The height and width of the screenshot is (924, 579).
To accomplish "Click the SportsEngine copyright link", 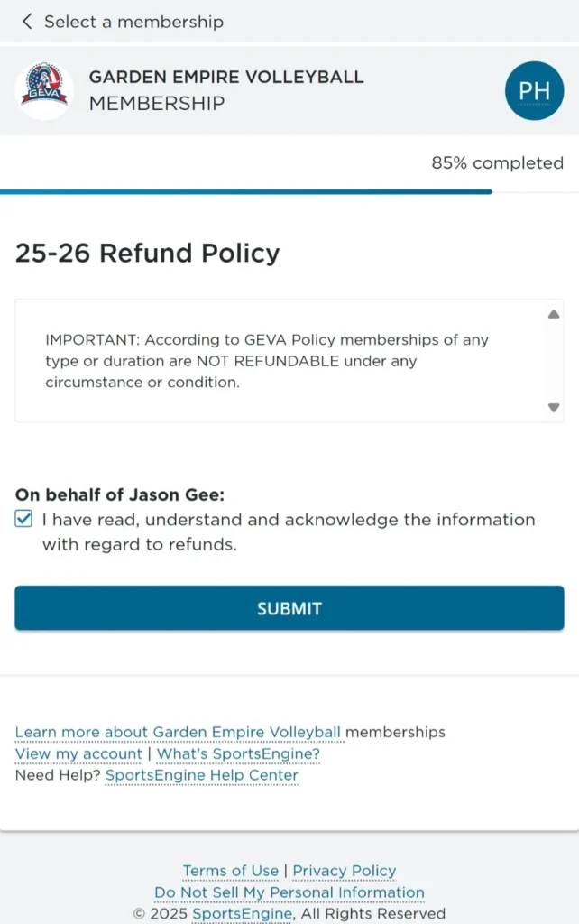I will [x=242, y=913].
